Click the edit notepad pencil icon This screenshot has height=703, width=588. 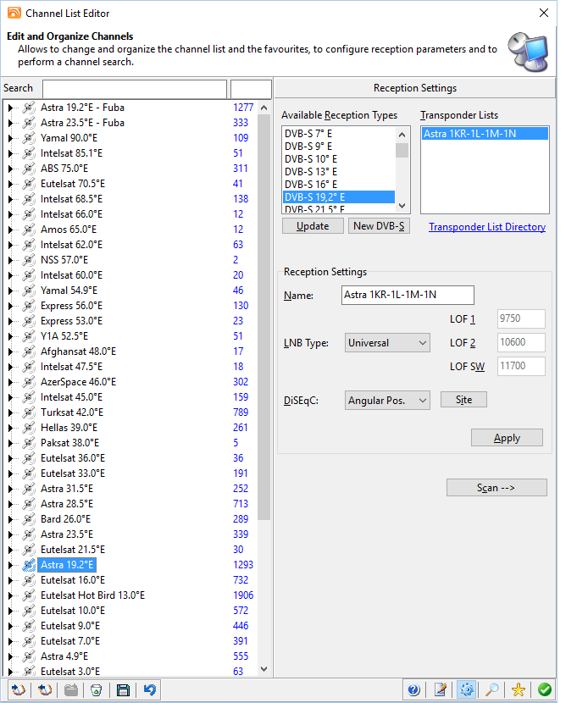[440, 690]
